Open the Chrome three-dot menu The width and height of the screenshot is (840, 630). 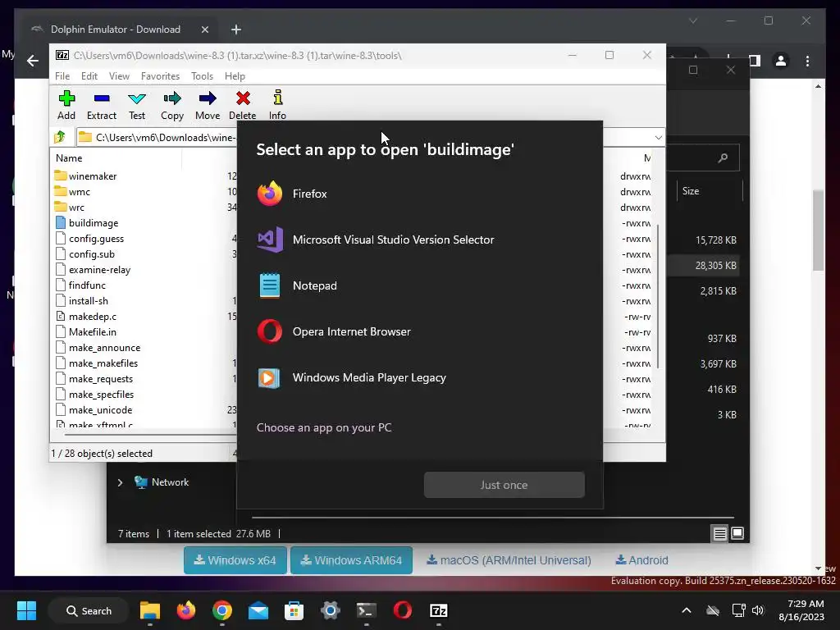point(808,61)
